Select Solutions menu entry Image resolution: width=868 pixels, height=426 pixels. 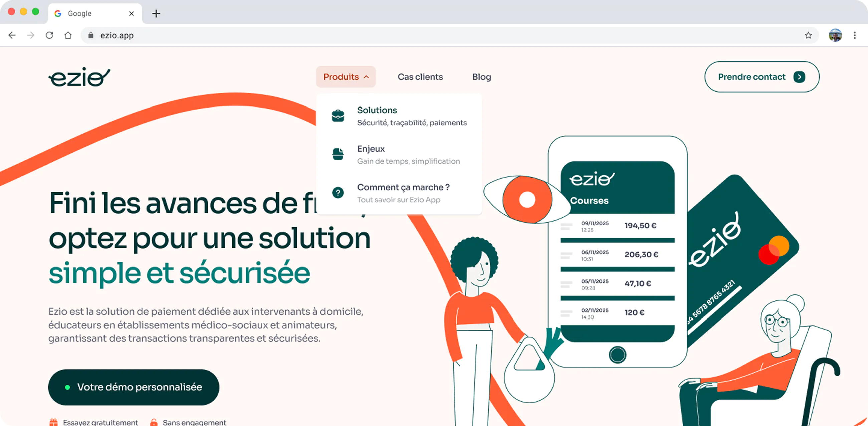point(399,116)
